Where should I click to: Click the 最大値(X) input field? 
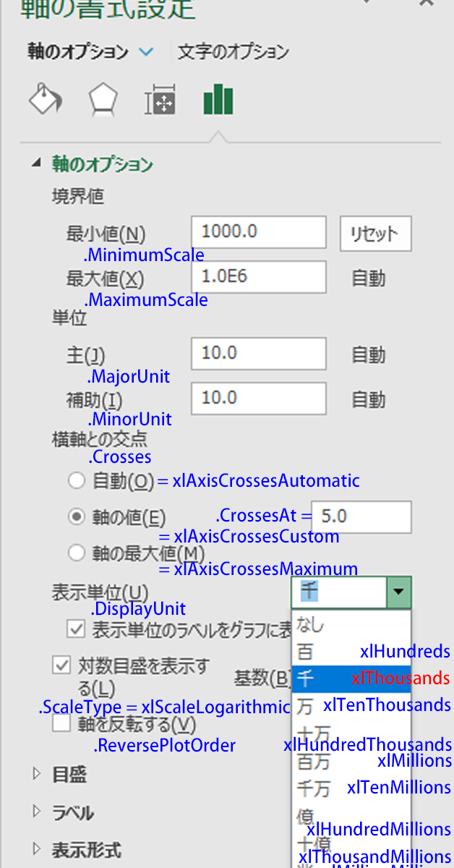click(258, 278)
